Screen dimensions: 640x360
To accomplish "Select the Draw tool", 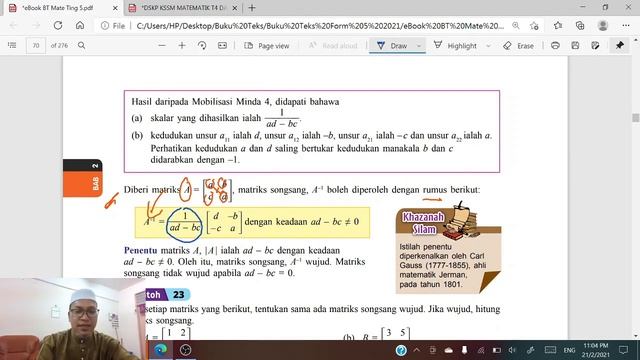I will (392, 46).
